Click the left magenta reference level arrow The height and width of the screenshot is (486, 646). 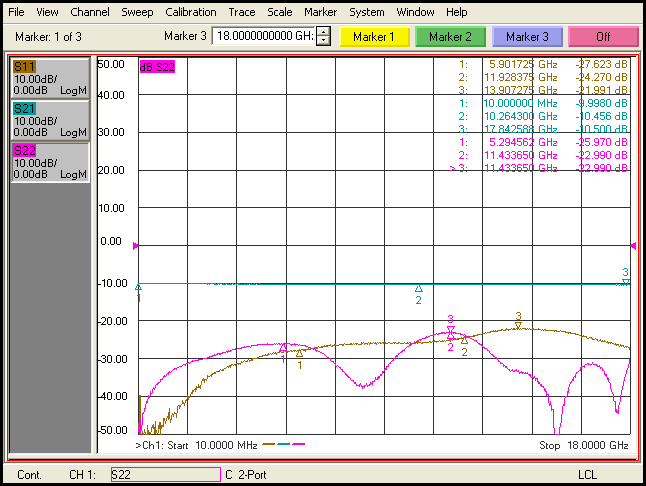pos(136,246)
